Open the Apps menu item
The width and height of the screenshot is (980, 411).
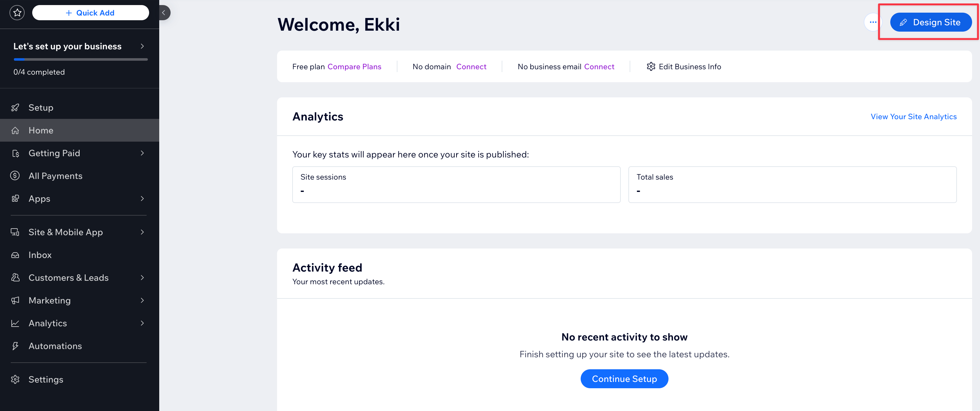coord(39,198)
